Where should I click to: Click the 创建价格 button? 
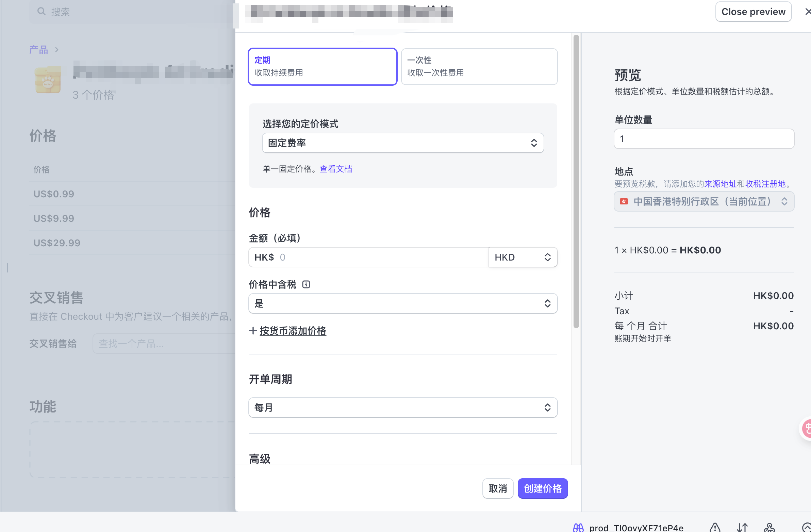542,488
